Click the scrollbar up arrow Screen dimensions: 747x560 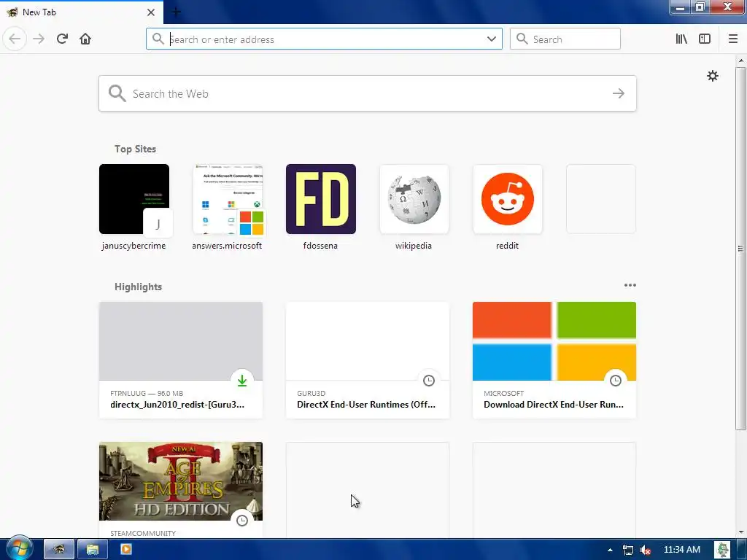tap(740, 61)
